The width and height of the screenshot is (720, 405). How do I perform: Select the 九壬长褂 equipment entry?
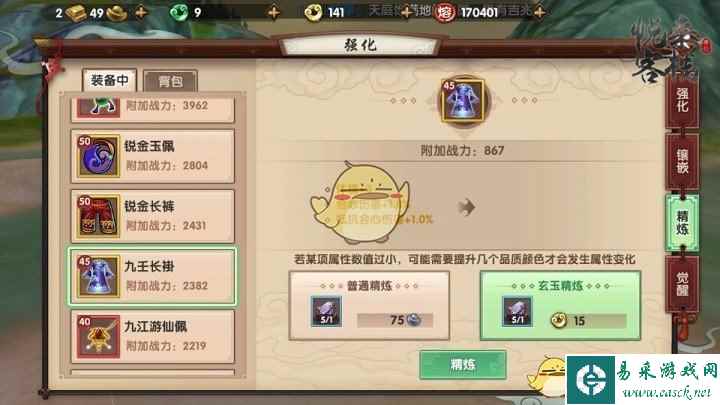click(x=152, y=276)
